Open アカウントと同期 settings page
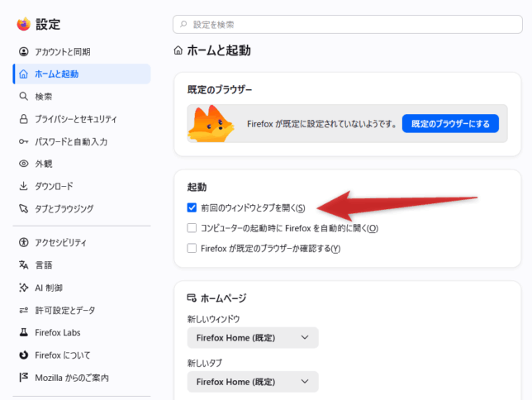Viewport: 532px width, 400px height. coord(82,51)
